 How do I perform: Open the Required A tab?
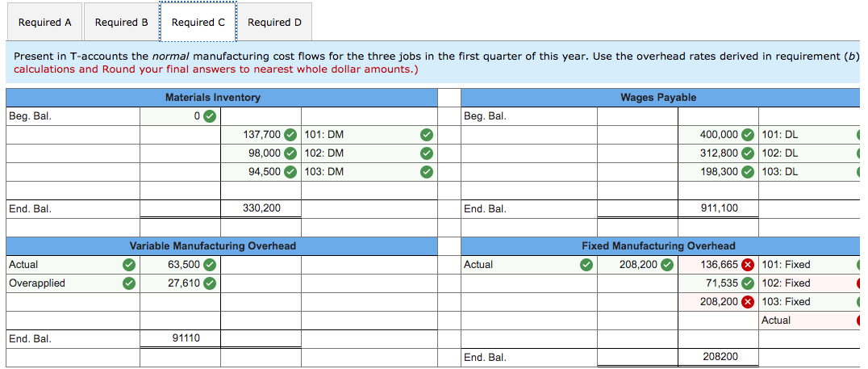point(45,22)
